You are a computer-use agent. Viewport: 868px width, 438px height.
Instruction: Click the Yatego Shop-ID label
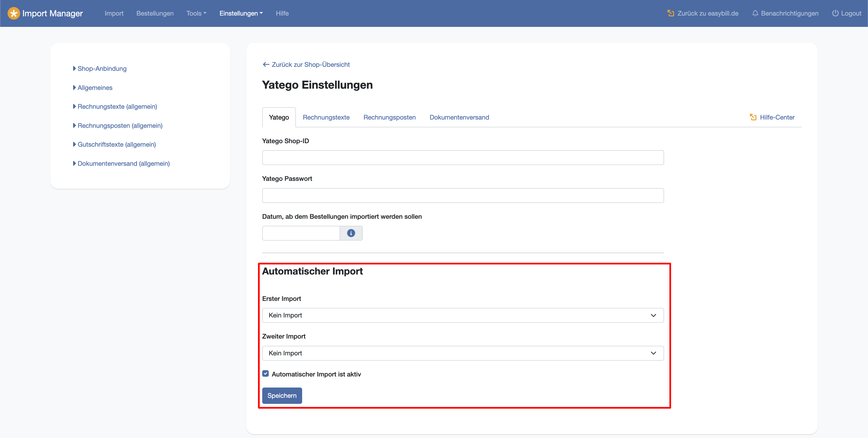click(x=285, y=141)
